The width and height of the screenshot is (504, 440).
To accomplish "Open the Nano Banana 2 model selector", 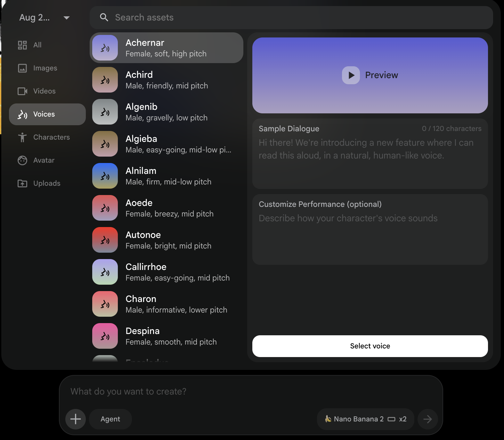I will point(365,419).
